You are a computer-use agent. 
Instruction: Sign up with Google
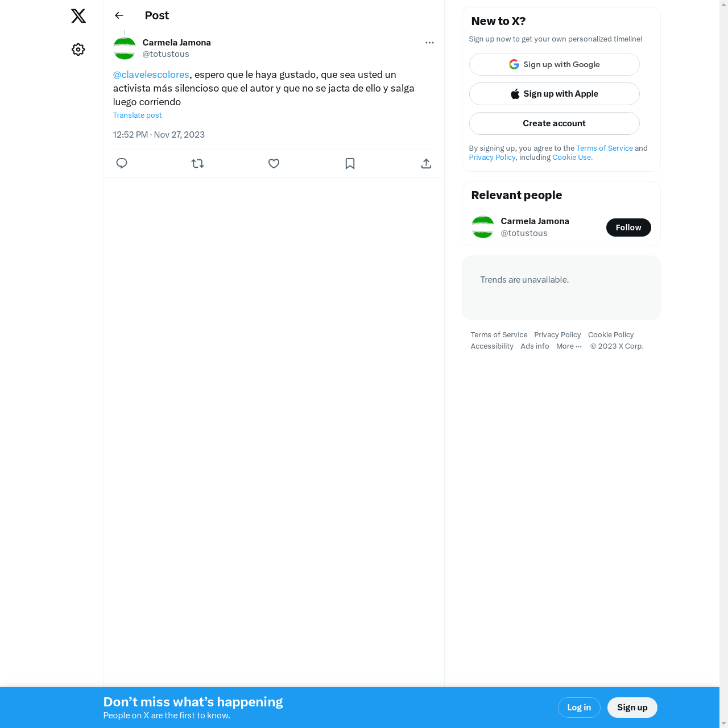point(555,64)
